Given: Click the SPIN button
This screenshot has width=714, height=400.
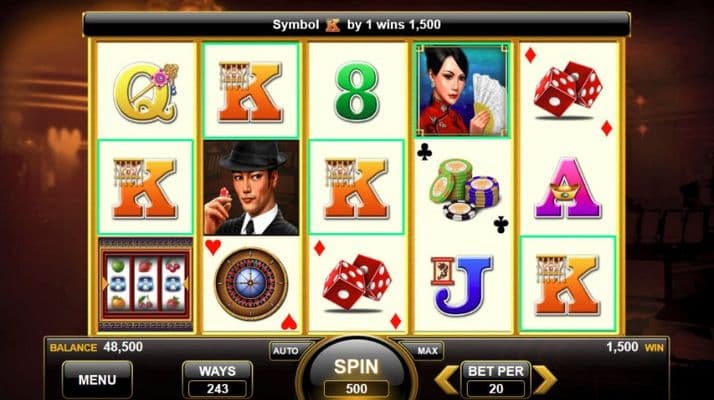Looking at the screenshot, I should pos(356,368).
